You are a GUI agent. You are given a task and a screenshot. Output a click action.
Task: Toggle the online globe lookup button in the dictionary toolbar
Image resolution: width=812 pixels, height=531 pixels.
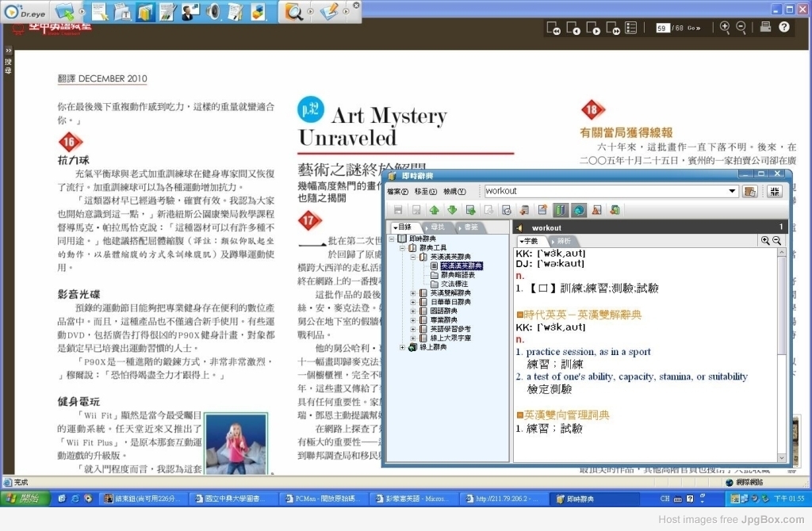coord(578,210)
